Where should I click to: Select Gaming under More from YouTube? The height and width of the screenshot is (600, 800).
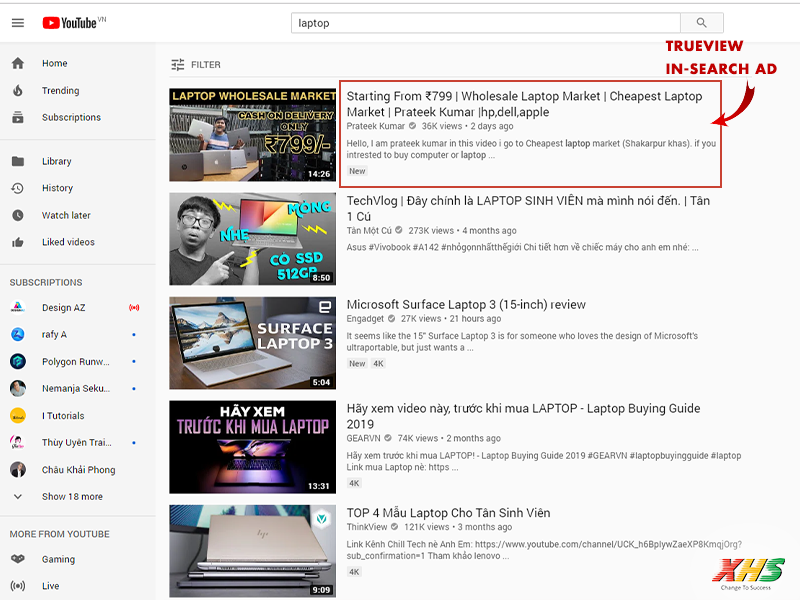58,559
